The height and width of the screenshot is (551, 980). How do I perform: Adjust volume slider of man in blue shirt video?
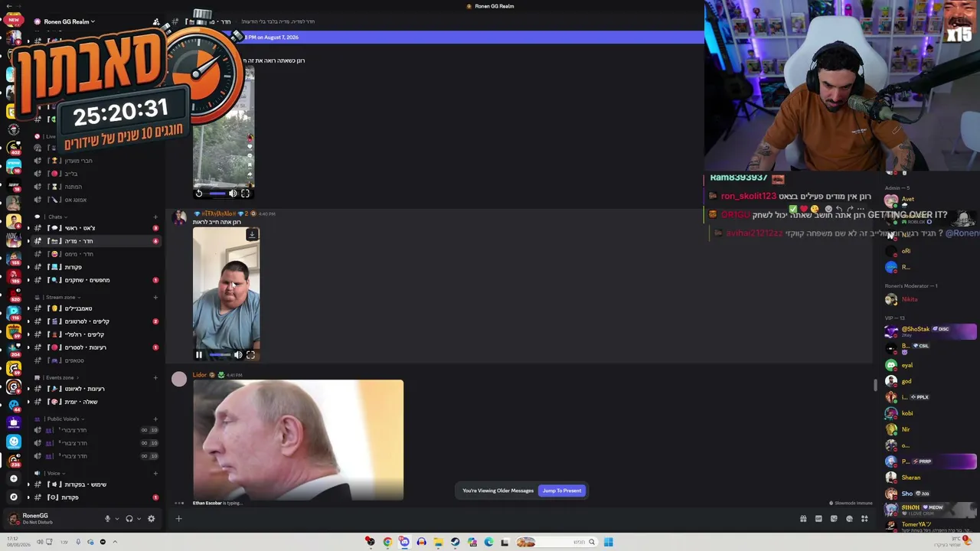pos(220,355)
